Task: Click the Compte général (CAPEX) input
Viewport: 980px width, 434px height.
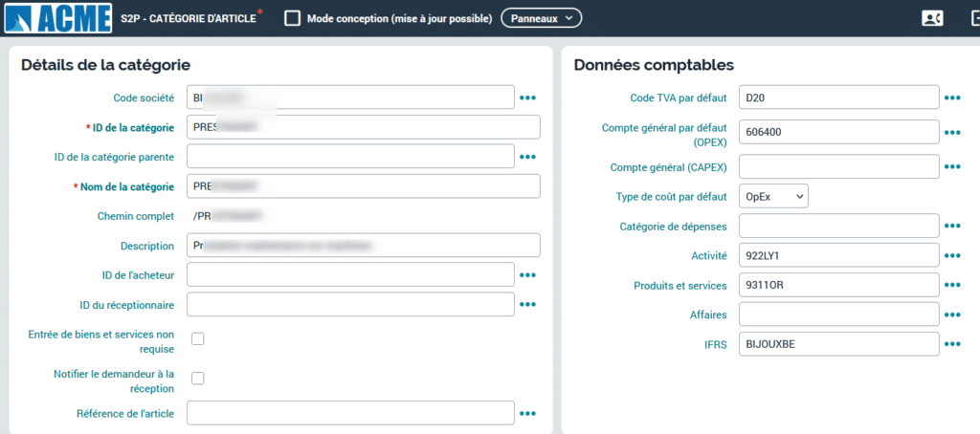Action: click(838, 166)
